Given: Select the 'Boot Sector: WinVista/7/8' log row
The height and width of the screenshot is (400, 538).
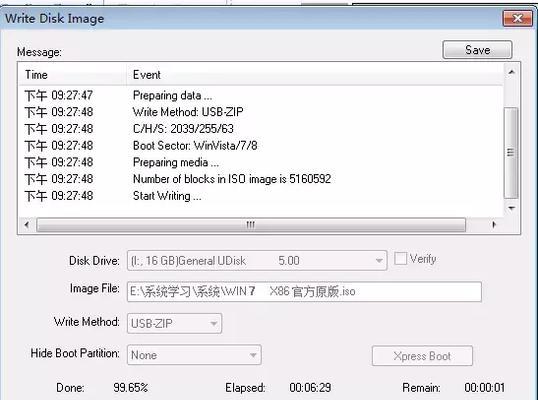Looking at the screenshot, I should [261, 145].
